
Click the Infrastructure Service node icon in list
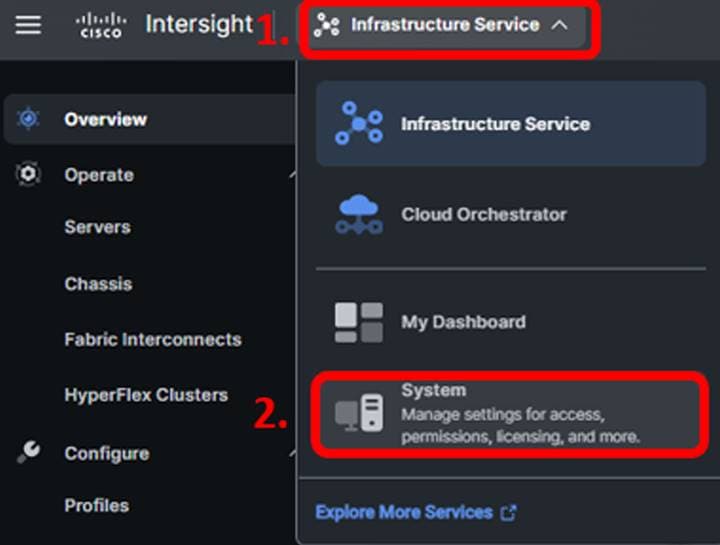click(359, 124)
